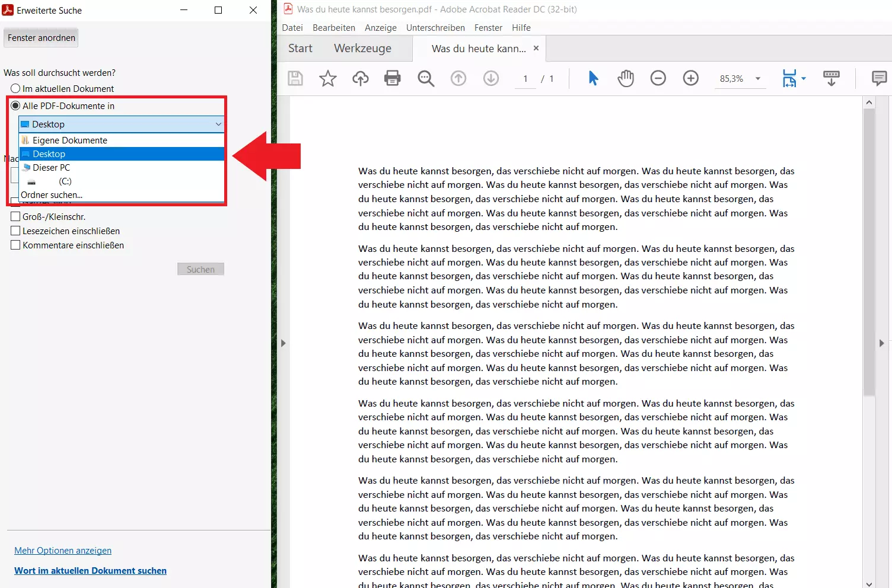
Task: Tick 'Kommentare einschließen' checkbox
Action: (x=16, y=245)
